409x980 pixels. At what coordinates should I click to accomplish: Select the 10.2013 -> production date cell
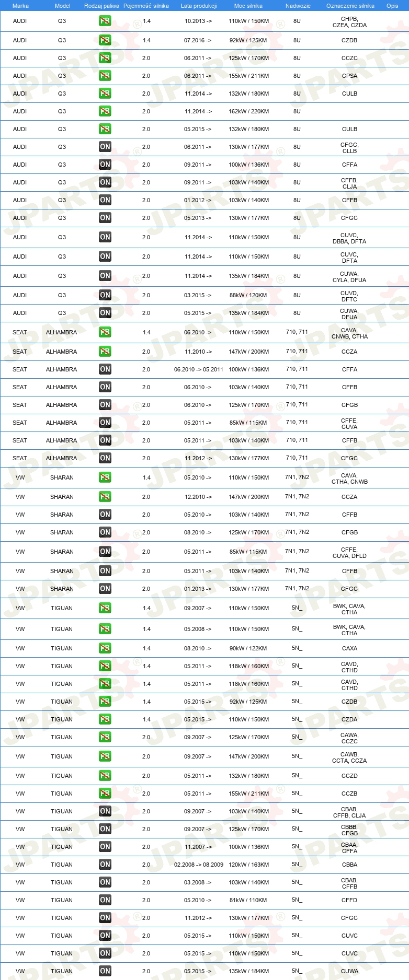(x=198, y=21)
